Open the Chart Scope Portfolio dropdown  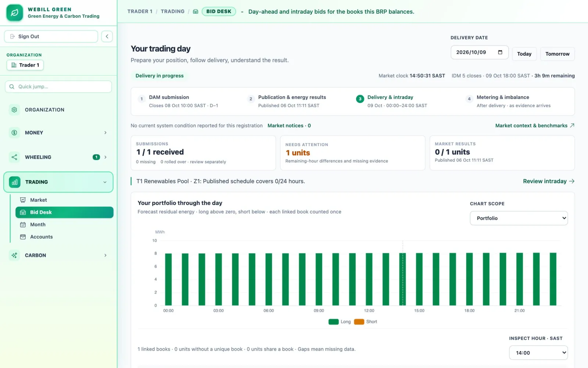[519, 218]
